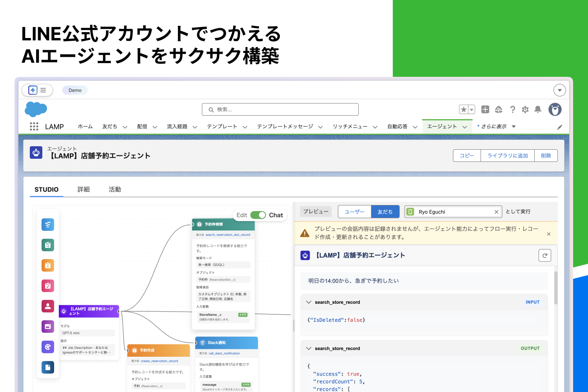Click the create_reservation_record link
This screenshot has height=392, width=588.
click(159, 361)
